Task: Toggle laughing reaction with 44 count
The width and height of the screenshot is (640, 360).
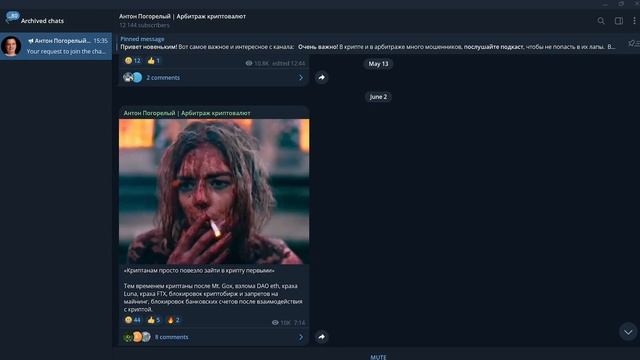Action: point(132,320)
